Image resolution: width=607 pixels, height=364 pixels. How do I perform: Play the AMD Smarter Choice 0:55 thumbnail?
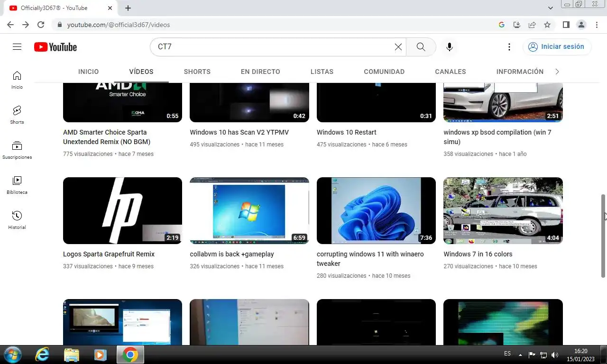click(122, 102)
